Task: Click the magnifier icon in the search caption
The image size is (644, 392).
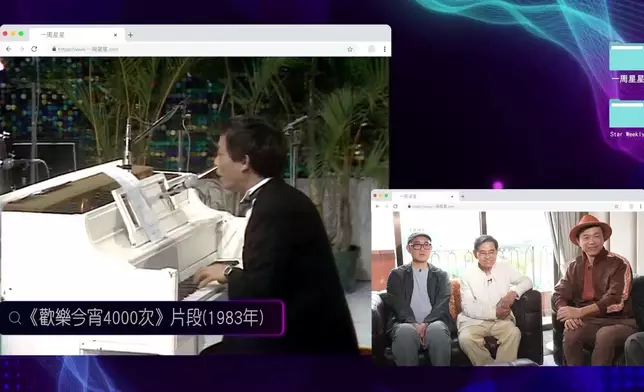Action: pyautogui.click(x=15, y=318)
